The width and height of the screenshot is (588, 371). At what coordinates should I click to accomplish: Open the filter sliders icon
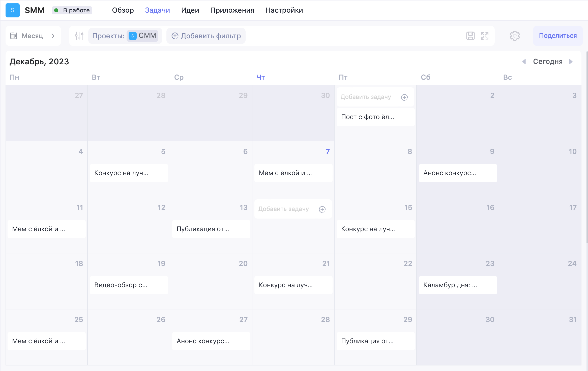click(79, 36)
